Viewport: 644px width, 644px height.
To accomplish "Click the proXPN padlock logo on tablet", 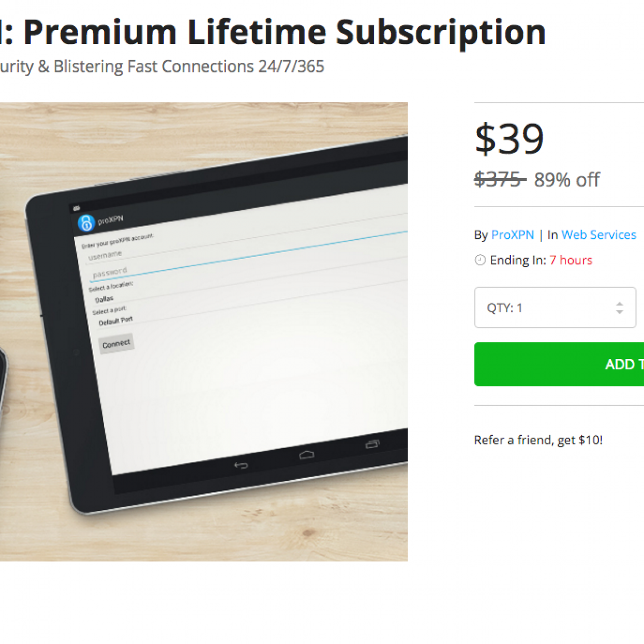I will coord(86,223).
